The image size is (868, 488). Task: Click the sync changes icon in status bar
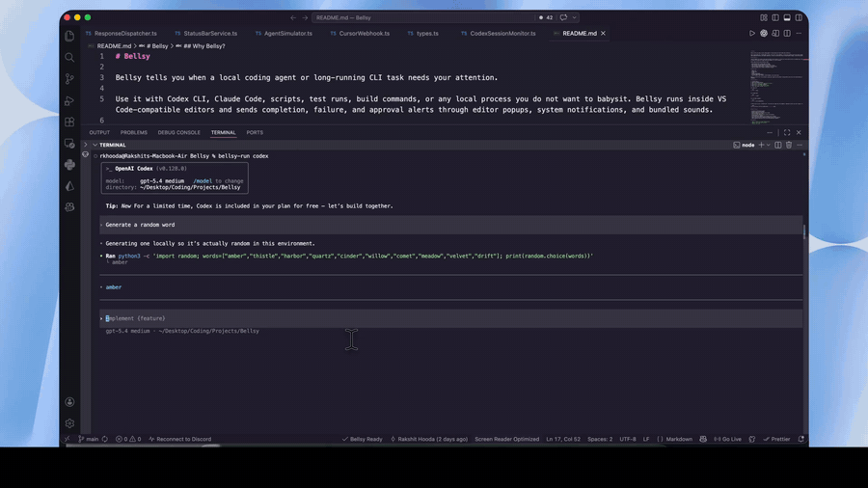click(104, 440)
